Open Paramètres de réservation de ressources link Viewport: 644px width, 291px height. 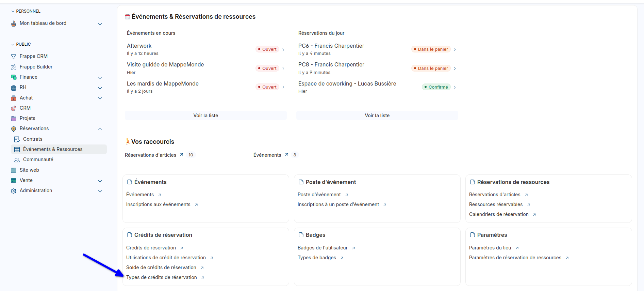coord(515,258)
